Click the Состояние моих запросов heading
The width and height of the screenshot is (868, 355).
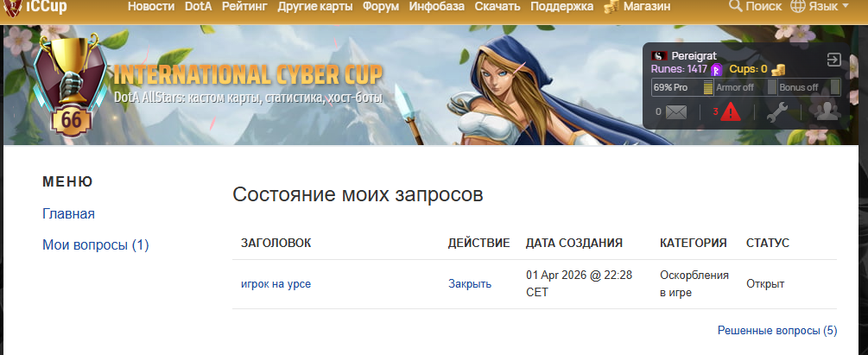(358, 194)
